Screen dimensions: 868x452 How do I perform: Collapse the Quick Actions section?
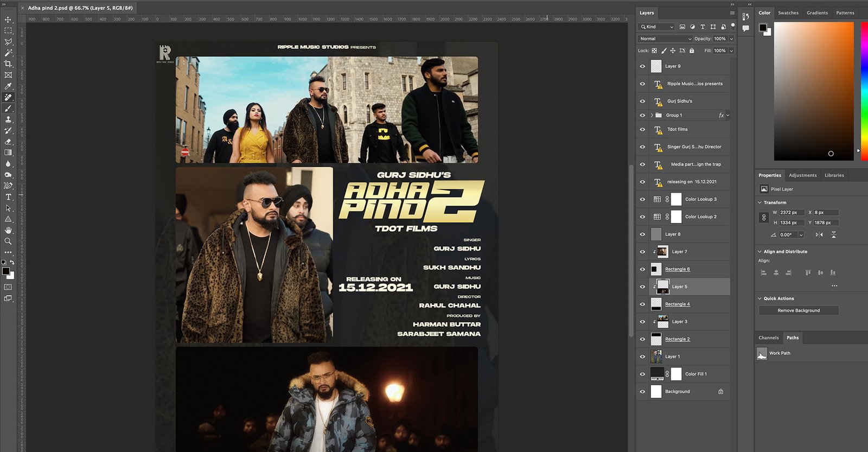[759, 298]
